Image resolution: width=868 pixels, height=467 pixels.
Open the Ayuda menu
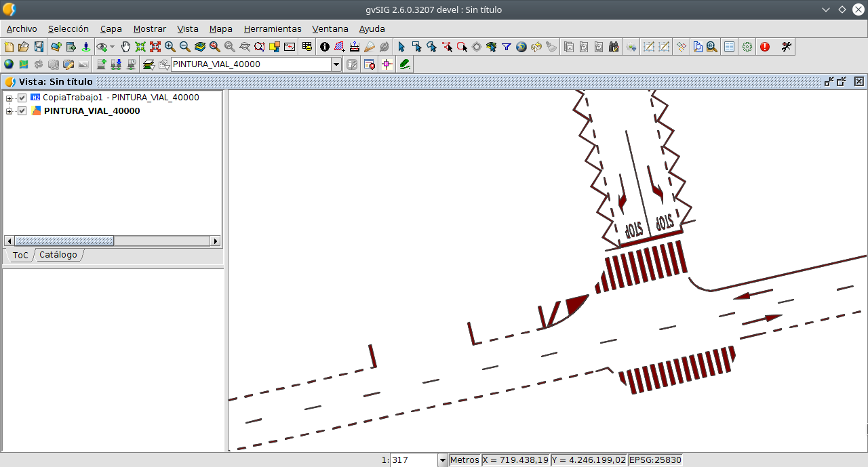372,29
